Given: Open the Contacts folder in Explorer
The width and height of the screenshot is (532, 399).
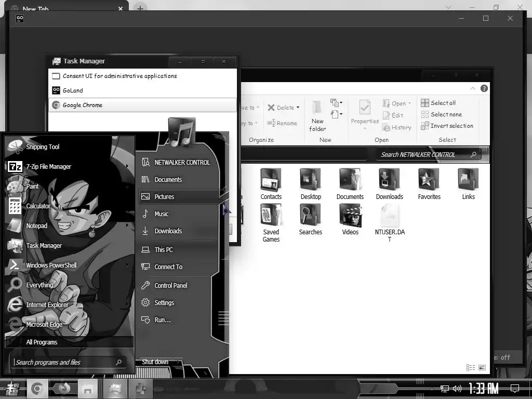Looking at the screenshot, I should tap(271, 184).
